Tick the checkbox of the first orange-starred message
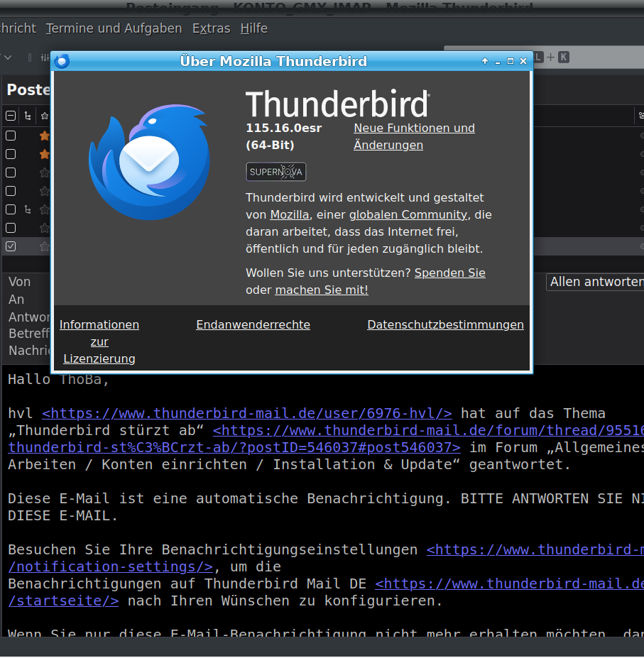The image size is (644, 658). pos(11,136)
